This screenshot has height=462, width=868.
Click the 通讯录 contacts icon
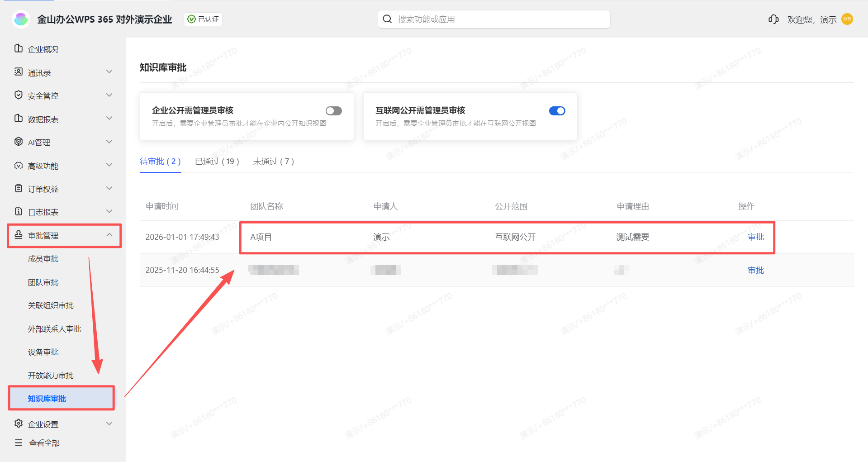tap(19, 72)
